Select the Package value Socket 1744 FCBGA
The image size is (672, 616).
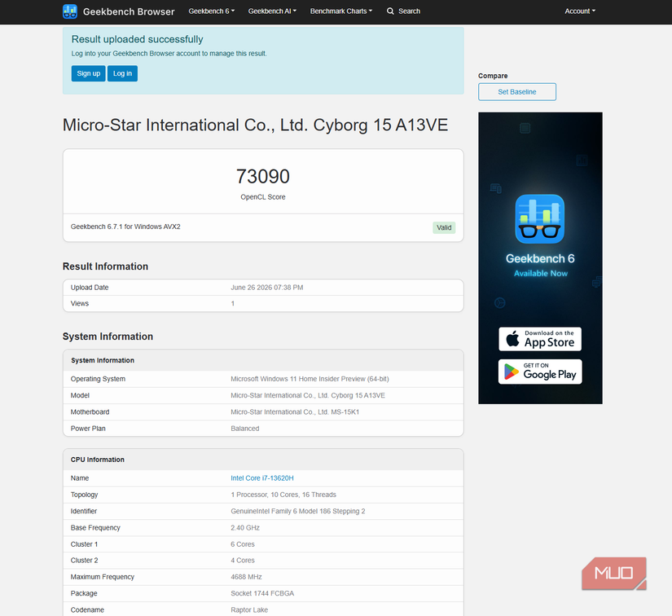[262, 593]
